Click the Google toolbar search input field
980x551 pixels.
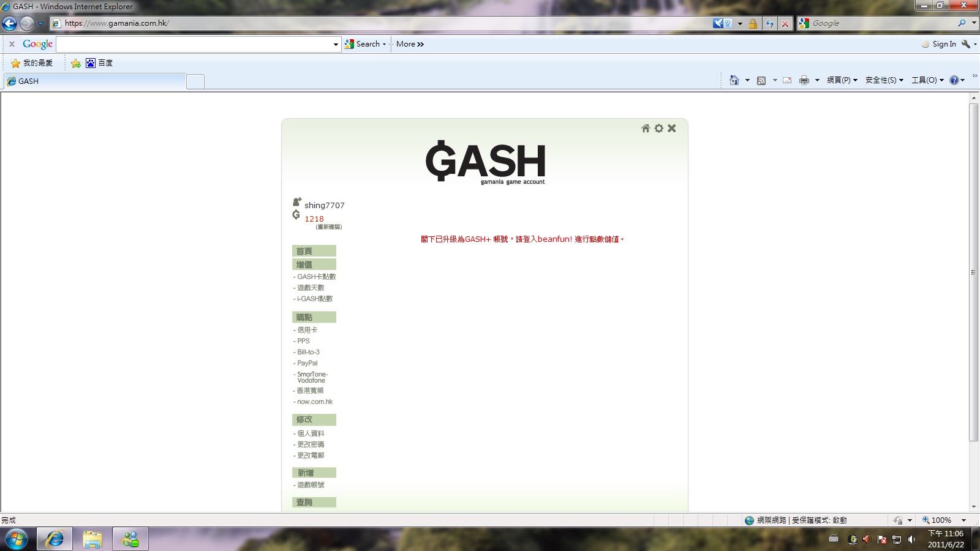(194, 44)
